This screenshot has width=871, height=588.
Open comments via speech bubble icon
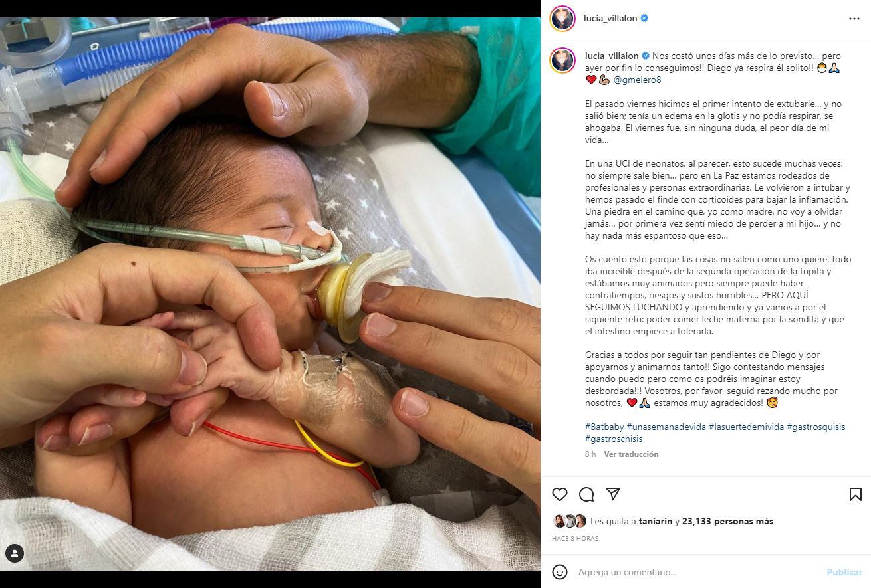click(586, 494)
